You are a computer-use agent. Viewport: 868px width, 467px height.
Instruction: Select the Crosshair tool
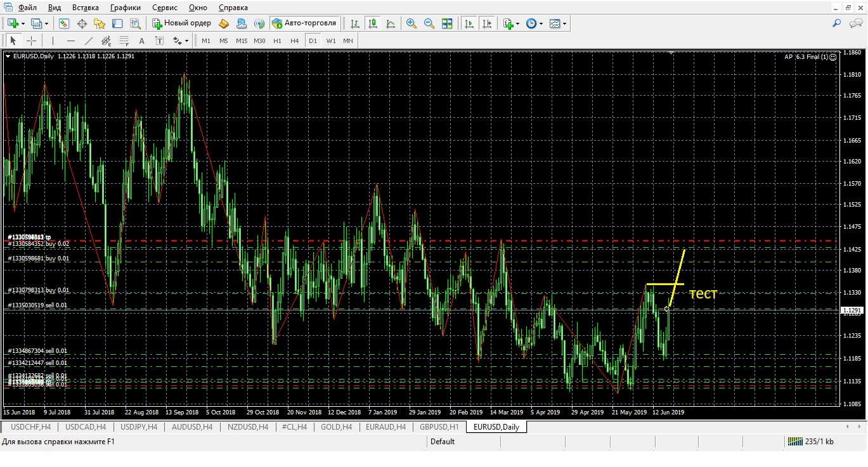pyautogui.click(x=31, y=41)
